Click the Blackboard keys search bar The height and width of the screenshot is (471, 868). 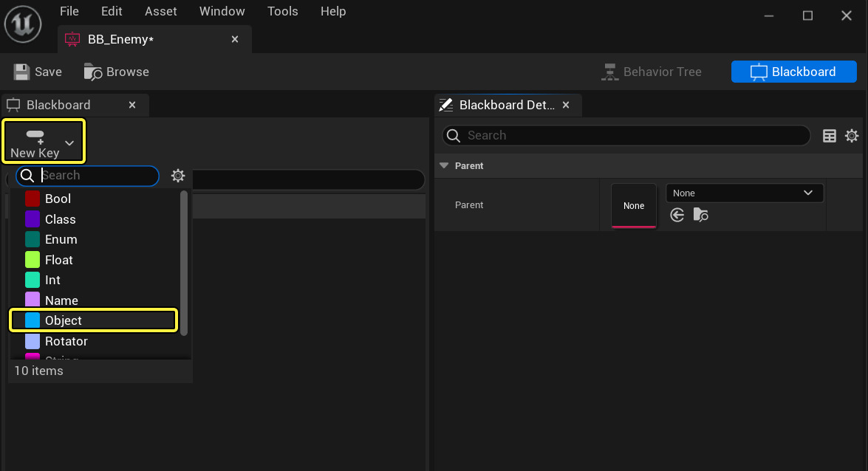pyautogui.click(x=310, y=180)
